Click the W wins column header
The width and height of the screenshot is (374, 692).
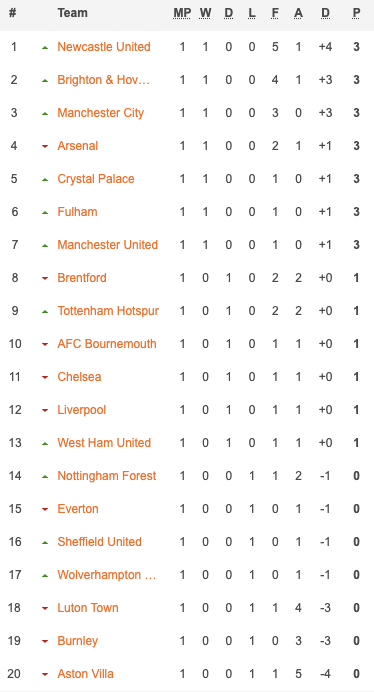click(205, 13)
